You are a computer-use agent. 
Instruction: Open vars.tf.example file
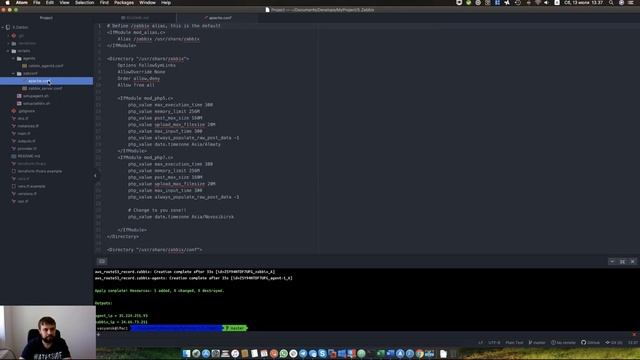pyautogui.click(x=31, y=186)
